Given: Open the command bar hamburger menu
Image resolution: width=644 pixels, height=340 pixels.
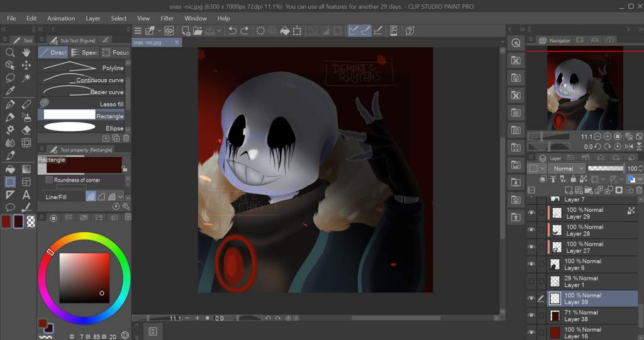Looking at the screenshot, I should tap(138, 31).
